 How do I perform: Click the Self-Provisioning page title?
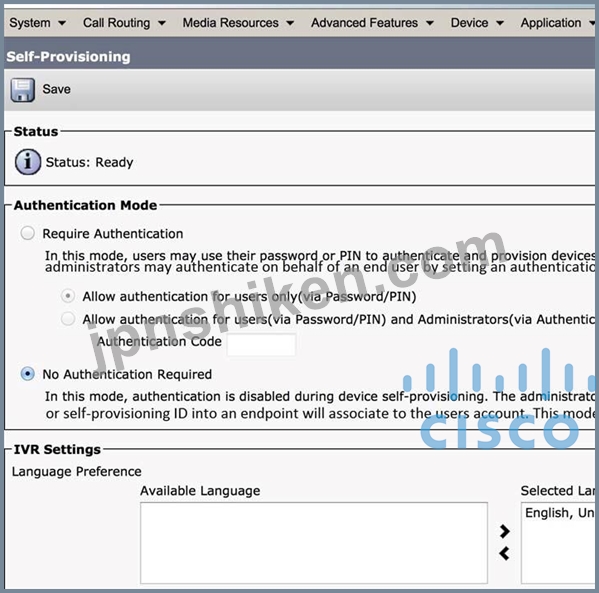pyautogui.click(x=68, y=57)
